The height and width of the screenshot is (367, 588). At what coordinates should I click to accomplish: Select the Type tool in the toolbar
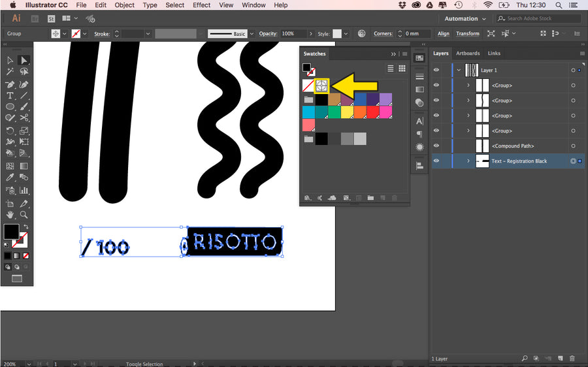10,95
